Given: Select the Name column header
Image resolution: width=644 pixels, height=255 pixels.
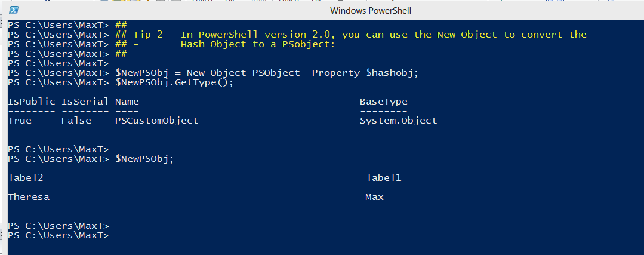Looking at the screenshot, I should [x=127, y=102].
